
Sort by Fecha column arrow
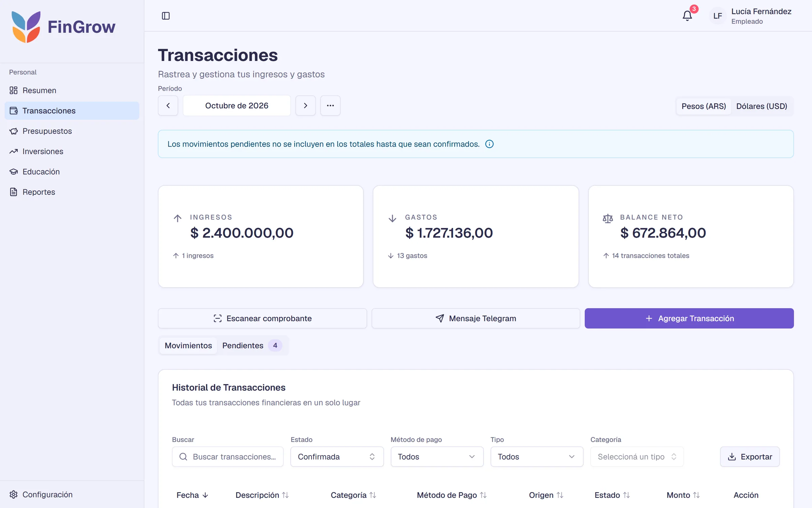point(205,495)
